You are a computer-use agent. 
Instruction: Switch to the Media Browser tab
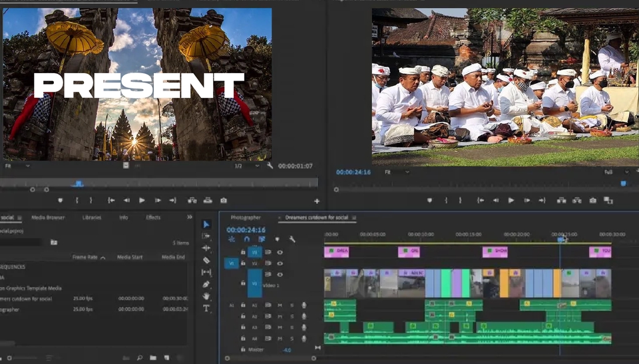48,218
